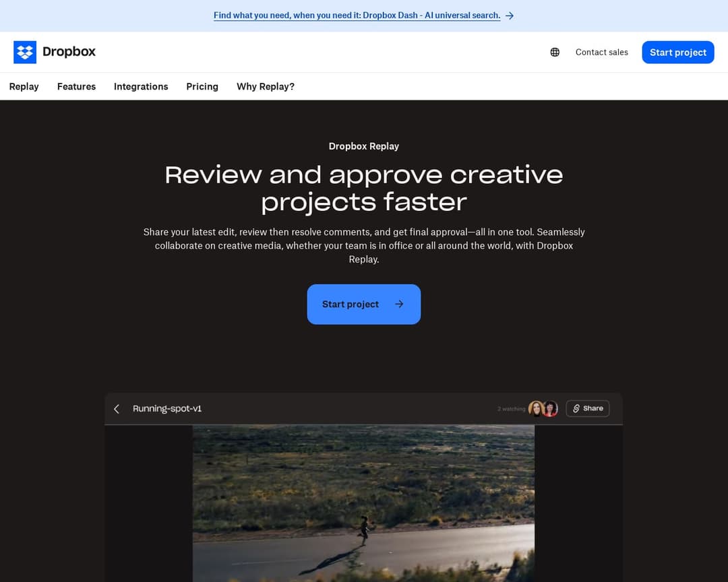Open the Features nav item
This screenshot has width=728, height=582.
tap(77, 87)
